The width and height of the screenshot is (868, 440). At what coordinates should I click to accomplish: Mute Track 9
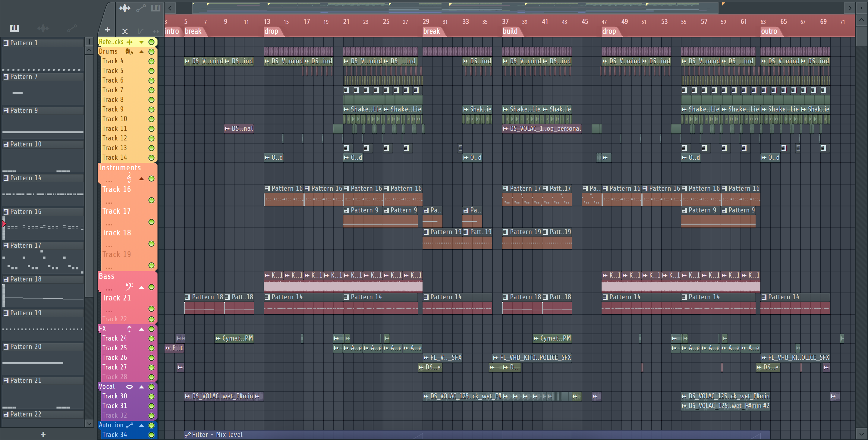click(152, 109)
